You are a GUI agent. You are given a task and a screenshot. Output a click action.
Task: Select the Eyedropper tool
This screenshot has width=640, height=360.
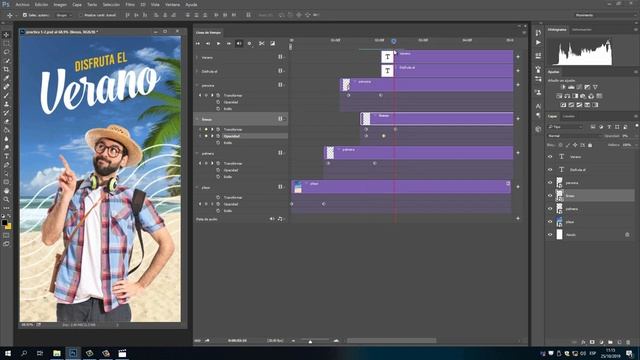(x=6, y=78)
